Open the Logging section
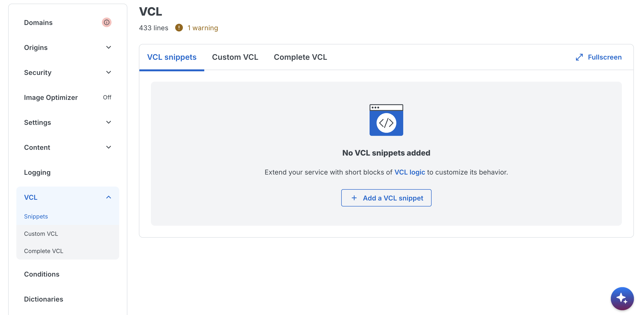The image size is (644, 315). coord(37,172)
